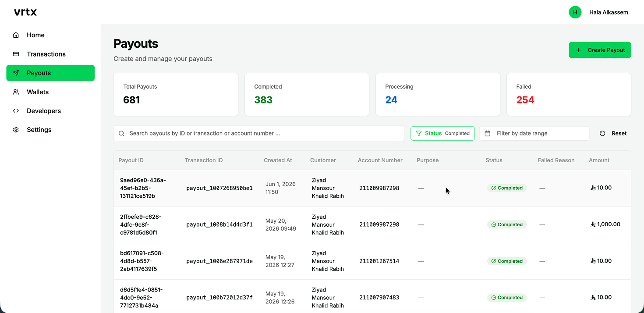Click the Created At column header

[278, 160]
